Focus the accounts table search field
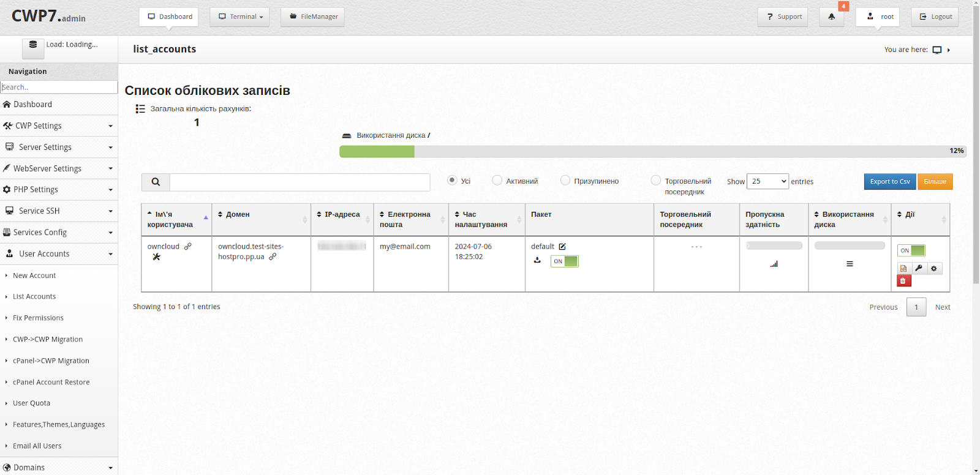This screenshot has height=475, width=980. tap(300, 182)
